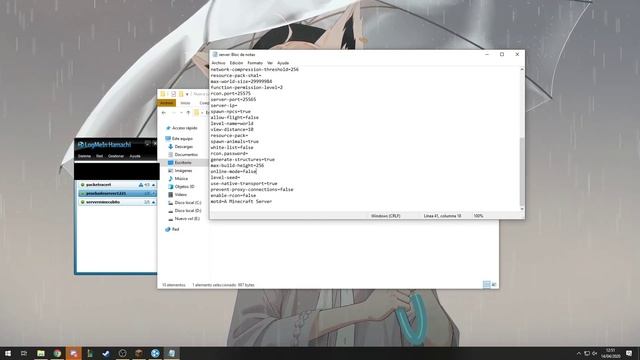Click the view-distance=10 line

(232, 129)
